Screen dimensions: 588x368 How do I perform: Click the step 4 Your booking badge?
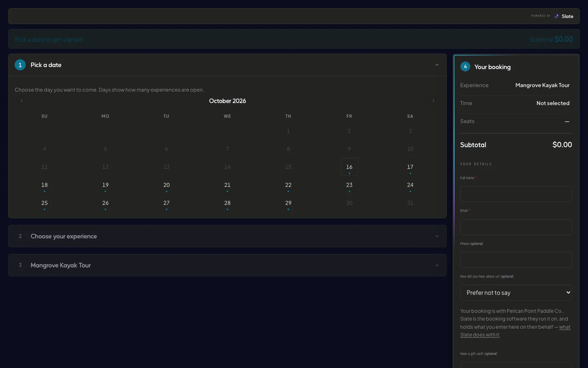pyautogui.click(x=465, y=67)
